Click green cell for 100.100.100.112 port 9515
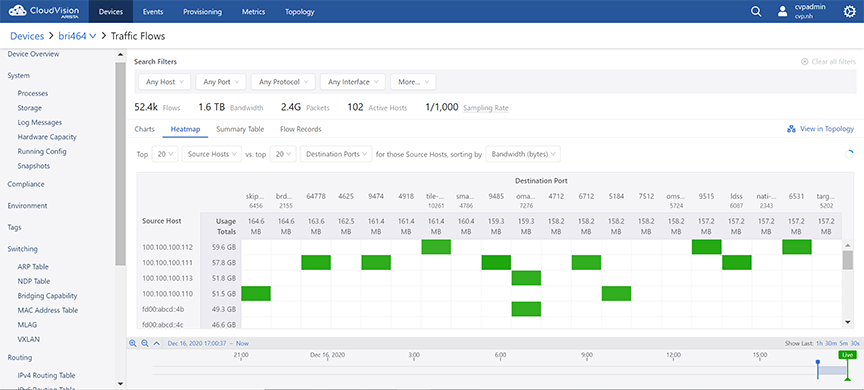864x390 pixels. click(707, 247)
